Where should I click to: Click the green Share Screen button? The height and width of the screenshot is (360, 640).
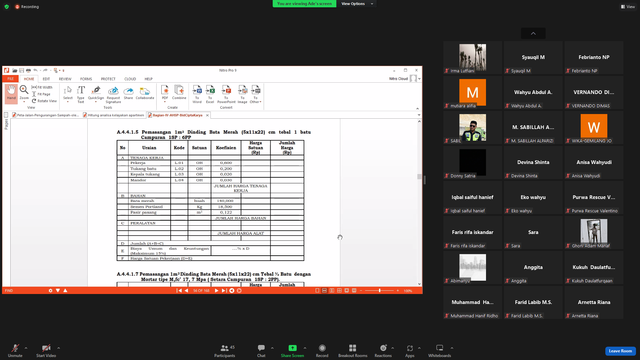click(x=292, y=350)
